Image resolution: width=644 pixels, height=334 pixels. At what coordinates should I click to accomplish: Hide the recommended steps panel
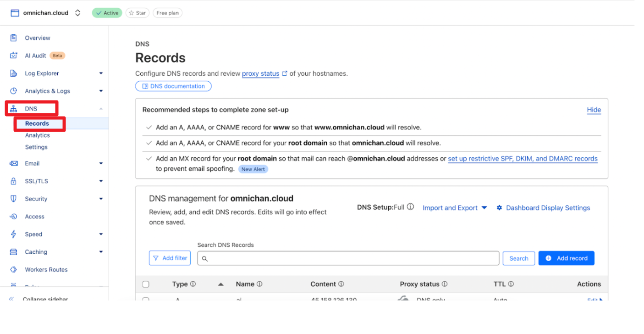tap(594, 110)
